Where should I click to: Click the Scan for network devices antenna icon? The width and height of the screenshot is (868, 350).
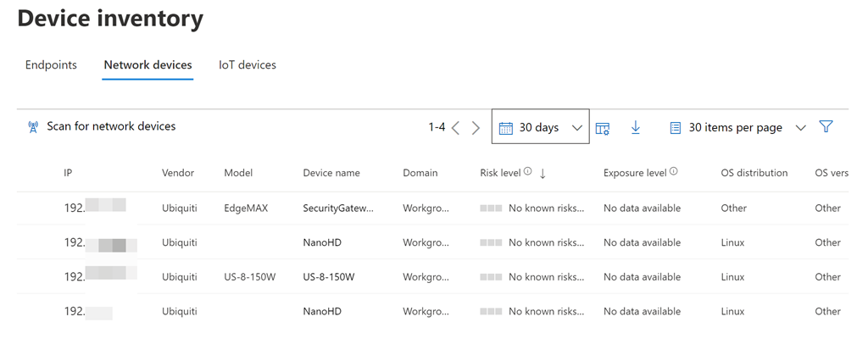pos(33,127)
